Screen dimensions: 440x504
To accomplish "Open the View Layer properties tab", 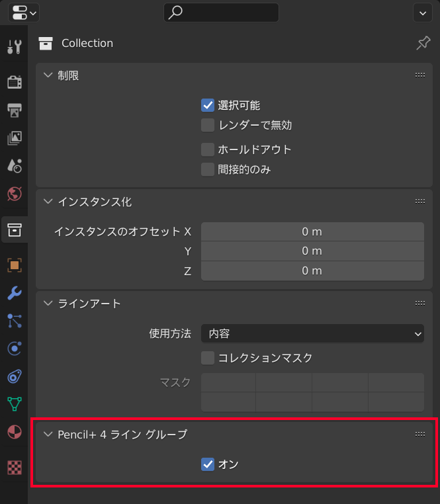I will point(15,138).
